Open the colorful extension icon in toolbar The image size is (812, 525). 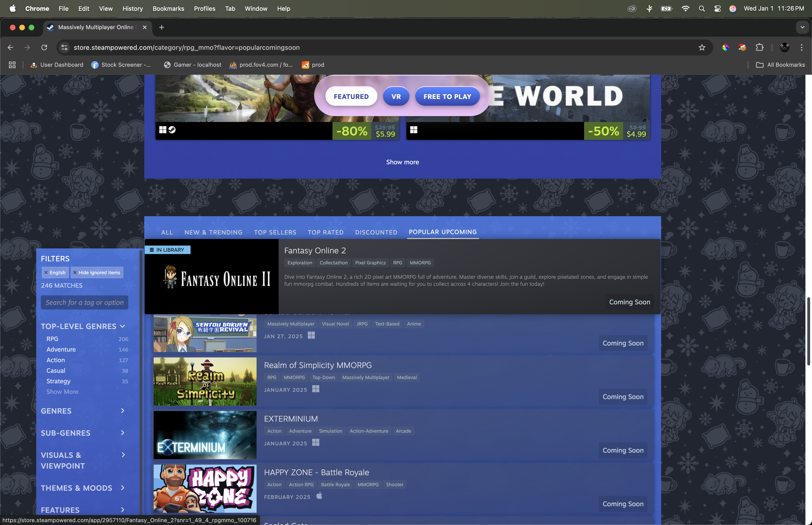tap(726, 47)
